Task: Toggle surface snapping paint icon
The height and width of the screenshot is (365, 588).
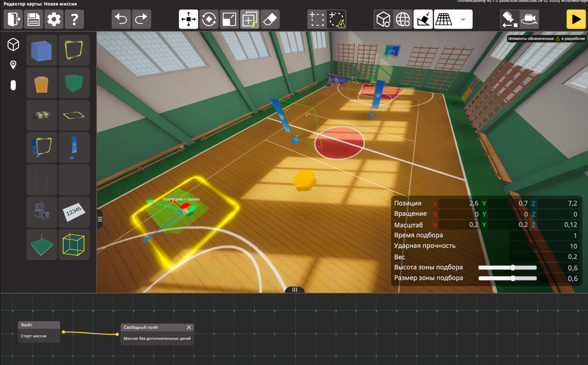Action: [x=423, y=19]
